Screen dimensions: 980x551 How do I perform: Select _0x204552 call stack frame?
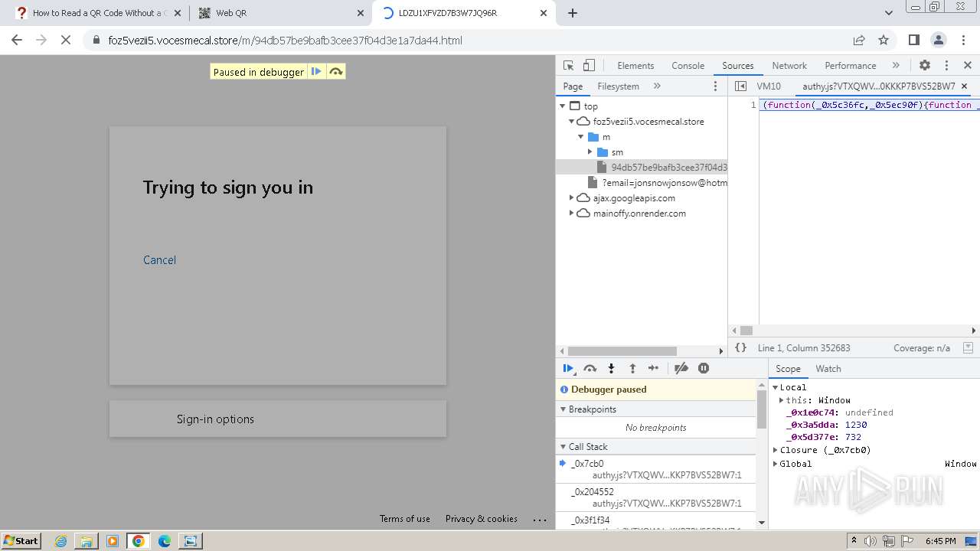pyautogui.click(x=656, y=497)
